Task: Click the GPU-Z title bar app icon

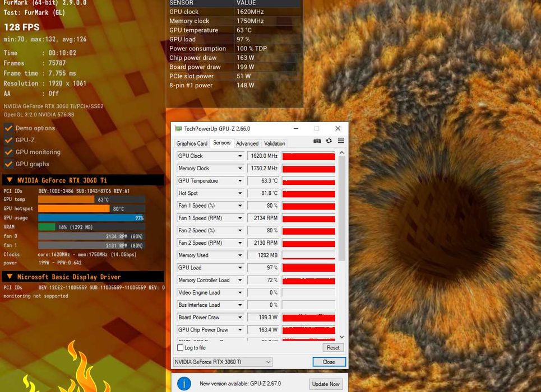Action: click(x=178, y=129)
